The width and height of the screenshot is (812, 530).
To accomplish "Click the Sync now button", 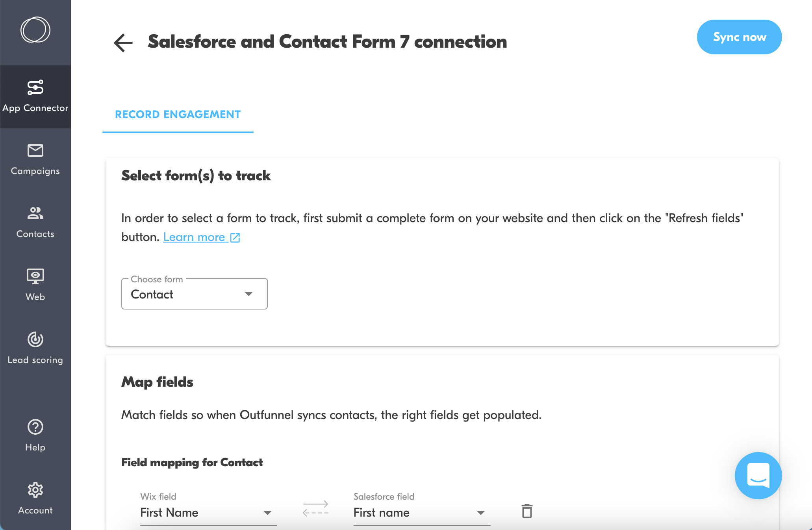I will (739, 37).
